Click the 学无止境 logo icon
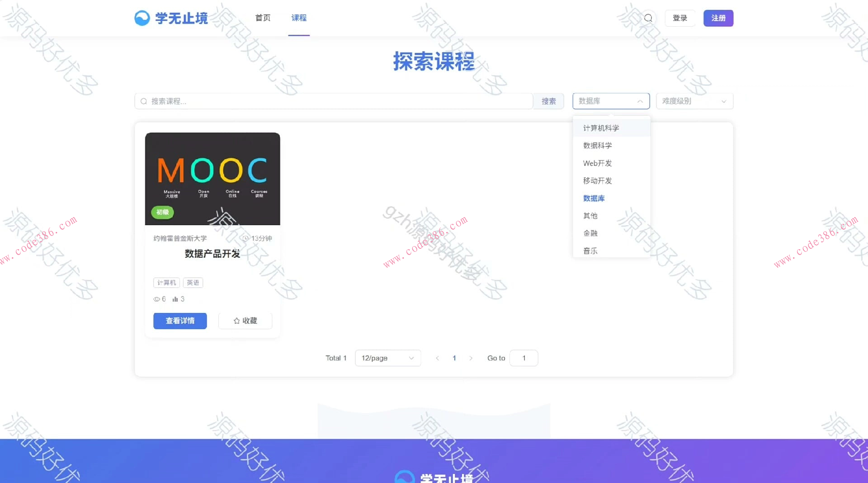 [142, 18]
